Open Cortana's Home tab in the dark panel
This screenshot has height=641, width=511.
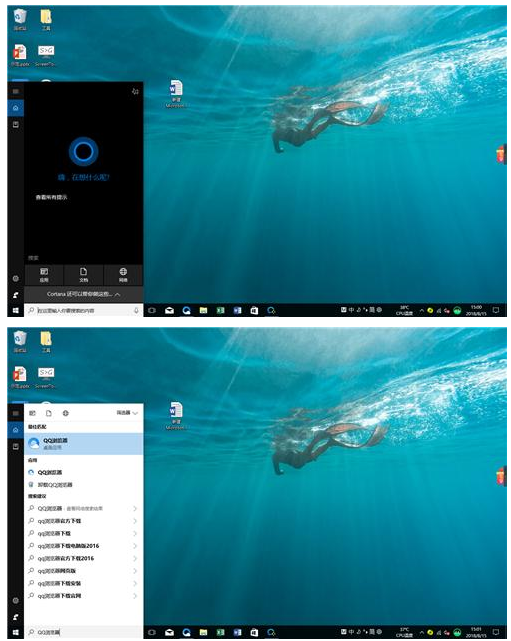[x=16, y=108]
